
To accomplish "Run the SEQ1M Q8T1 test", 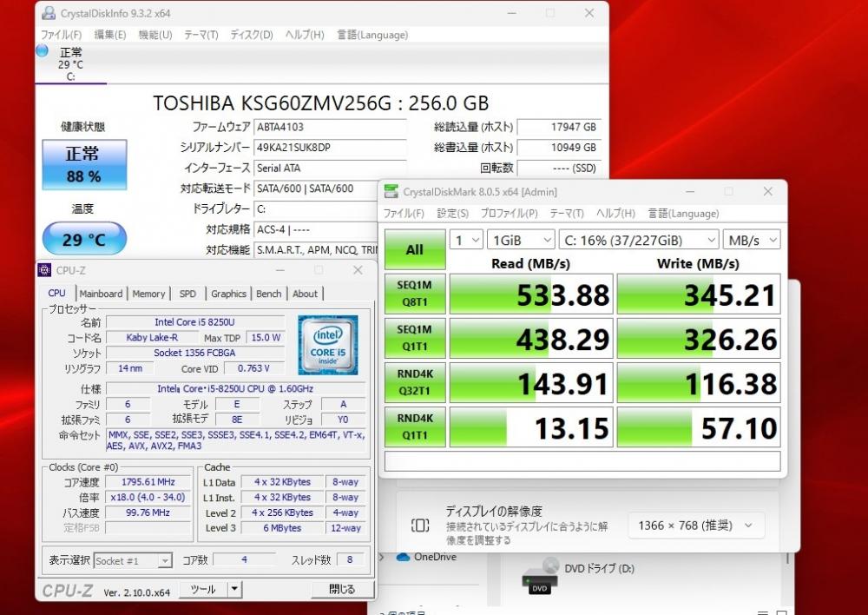I will coord(415,294).
